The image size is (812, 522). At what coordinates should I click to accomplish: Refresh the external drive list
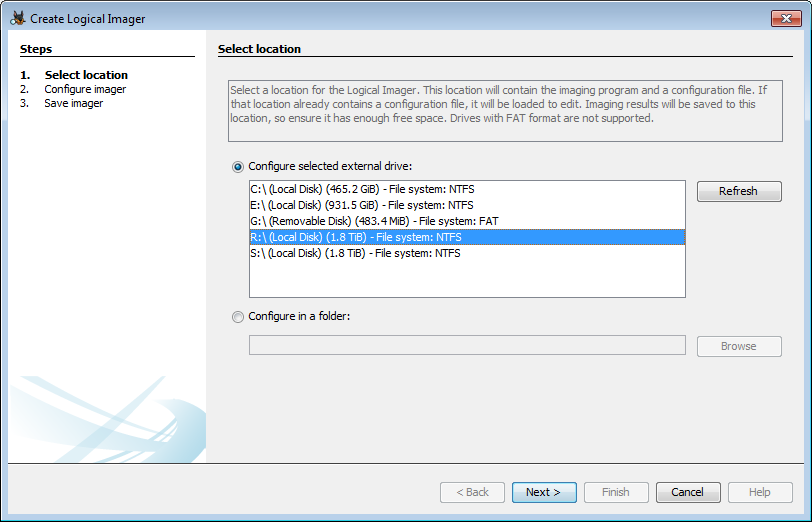pyautogui.click(x=738, y=191)
